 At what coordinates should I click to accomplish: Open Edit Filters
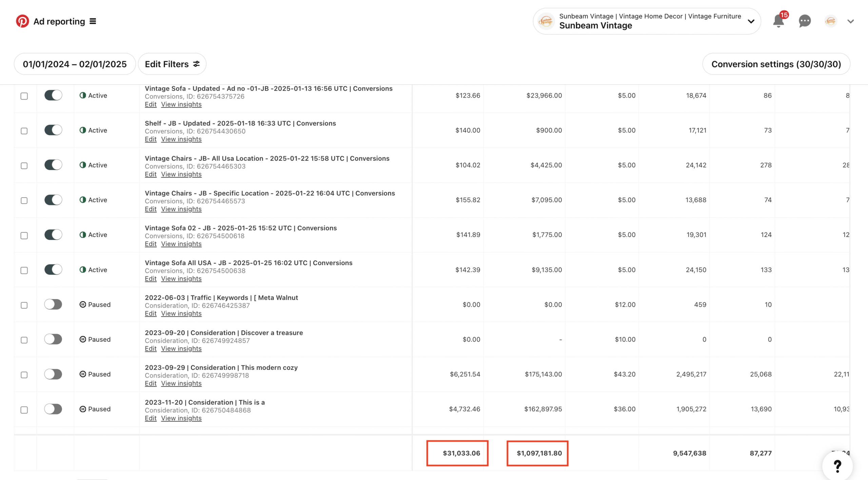172,64
